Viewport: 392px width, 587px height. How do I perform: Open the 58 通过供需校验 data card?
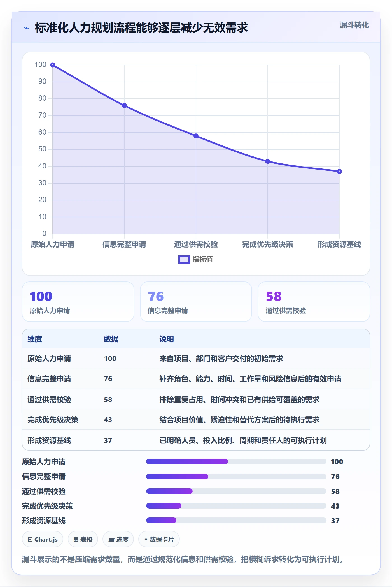(314, 302)
